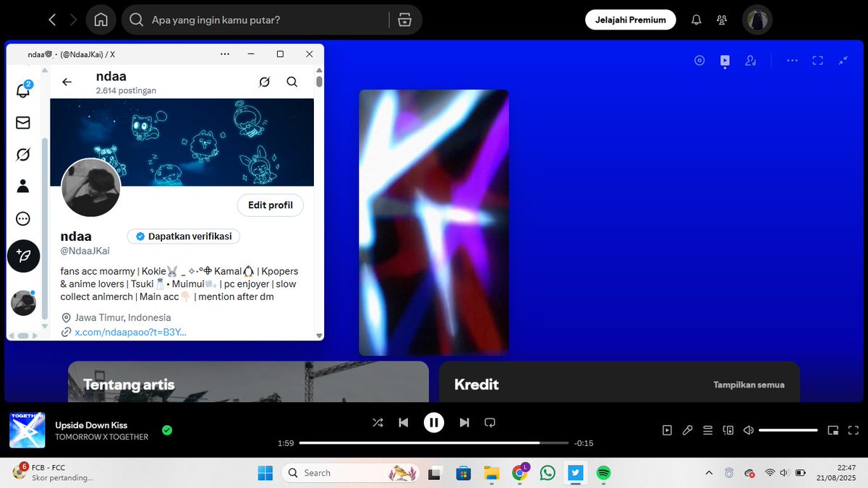Toggle the Now Playing view button
The image size is (868, 488).
667,430
